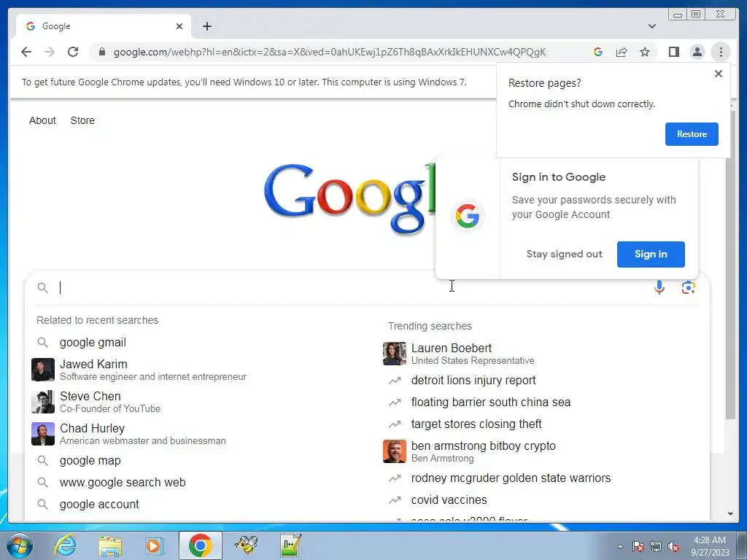Open the side panel icon

673,52
